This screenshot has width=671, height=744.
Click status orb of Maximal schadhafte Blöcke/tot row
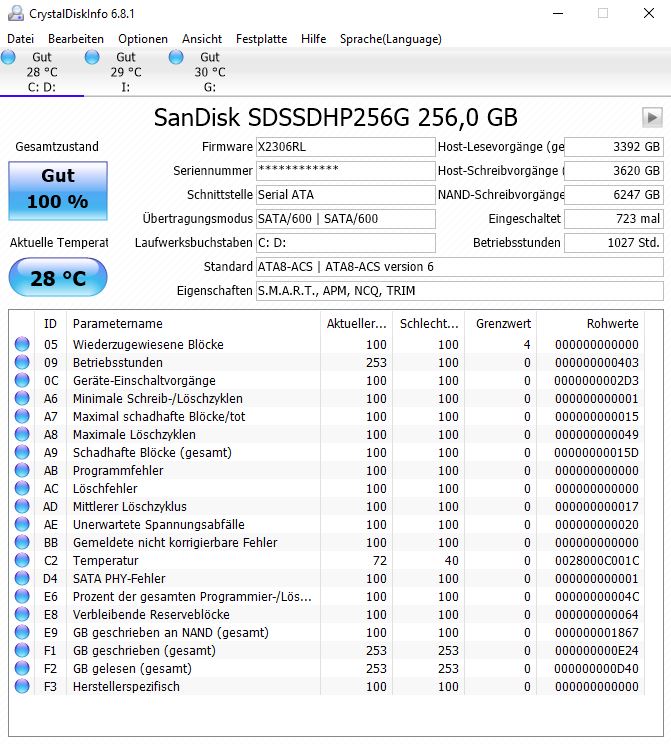coord(22,416)
